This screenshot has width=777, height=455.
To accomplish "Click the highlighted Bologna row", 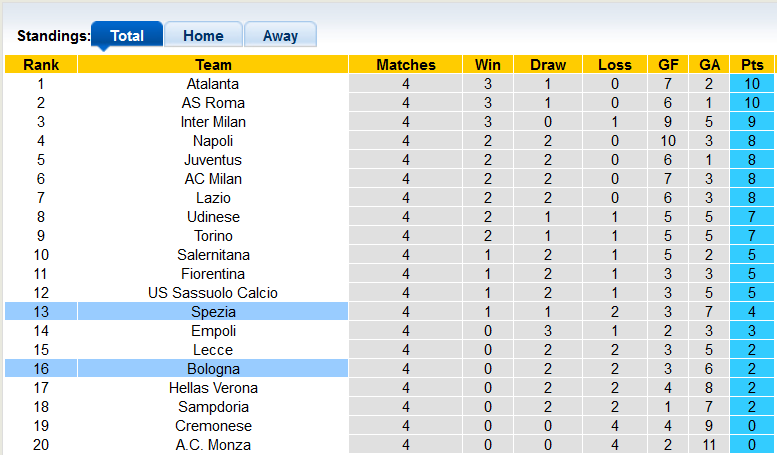I will (x=213, y=369).
